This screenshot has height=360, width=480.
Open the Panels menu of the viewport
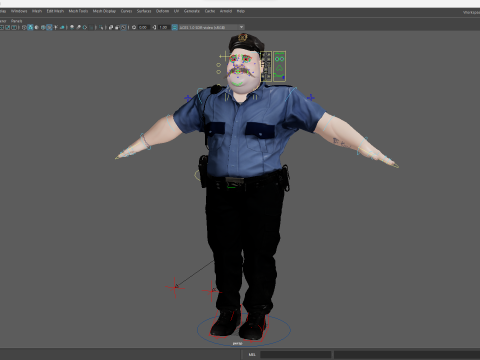[x=17, y=21]
